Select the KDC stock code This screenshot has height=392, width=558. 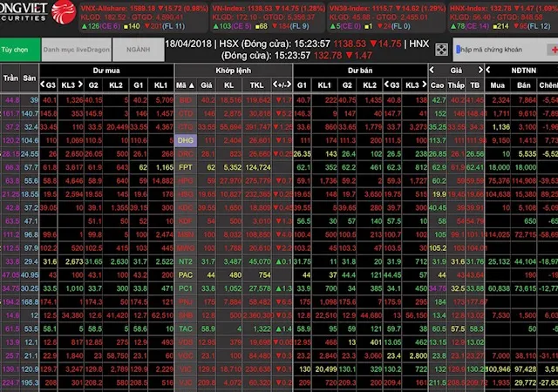click(x=186, y=207)
